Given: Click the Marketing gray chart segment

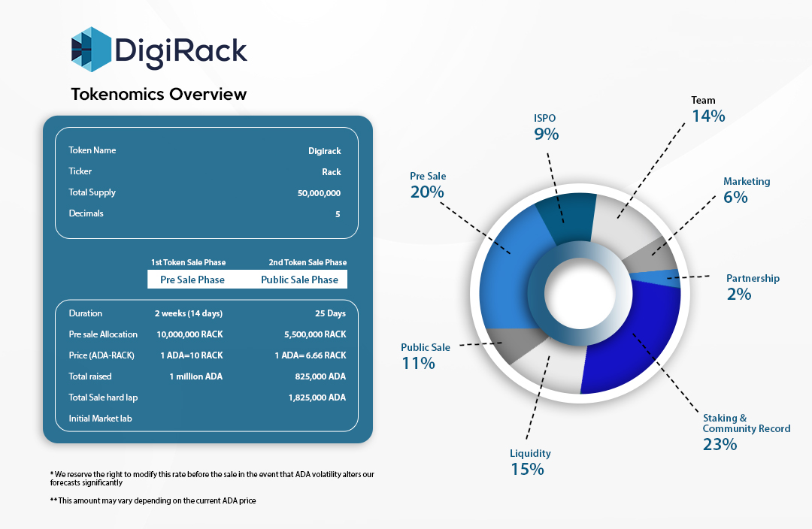Looking at the screenshot, I should 653,256.
